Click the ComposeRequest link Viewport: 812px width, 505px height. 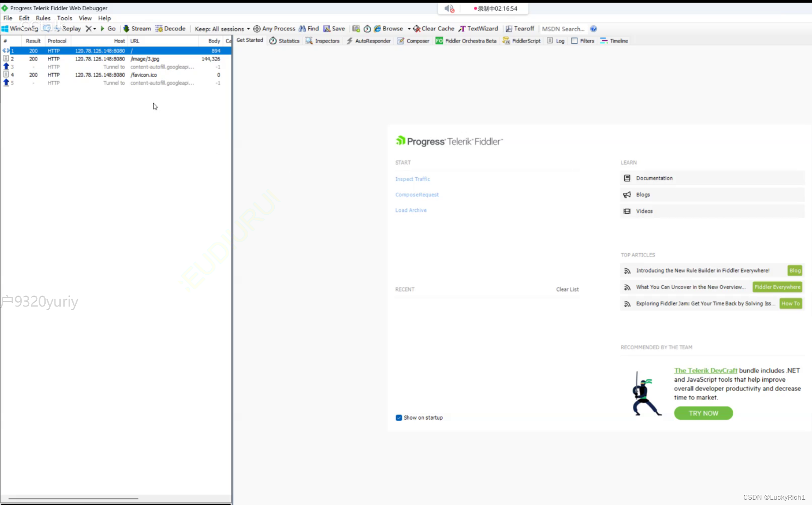point(417,194)
